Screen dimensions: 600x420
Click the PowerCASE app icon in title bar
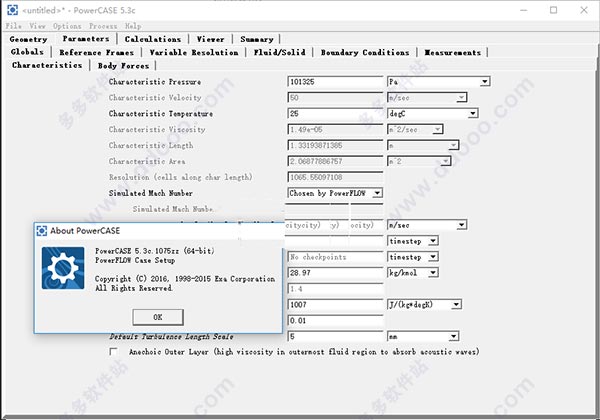12,10
